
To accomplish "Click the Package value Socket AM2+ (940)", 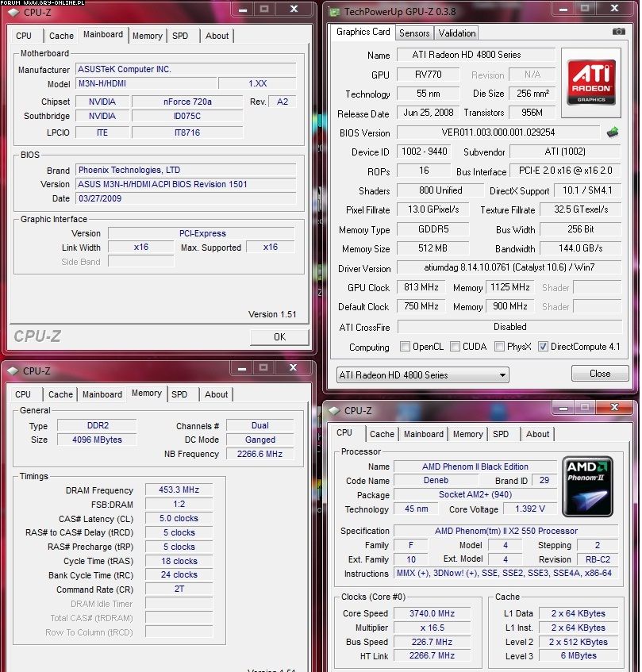I will pyautogui.click(x=475, y=494).
